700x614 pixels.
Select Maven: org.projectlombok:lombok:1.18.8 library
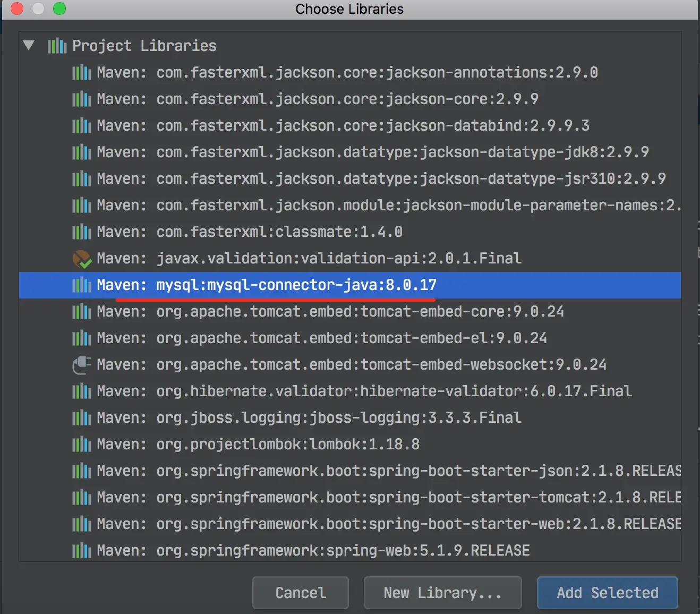[350, 444]
